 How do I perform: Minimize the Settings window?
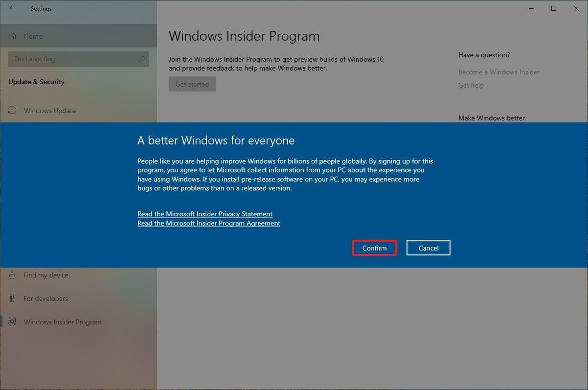531,8
